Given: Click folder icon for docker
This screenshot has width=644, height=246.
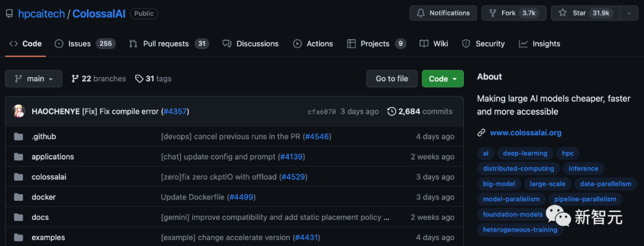Looking at the screenshot, I should coord(18,197).
